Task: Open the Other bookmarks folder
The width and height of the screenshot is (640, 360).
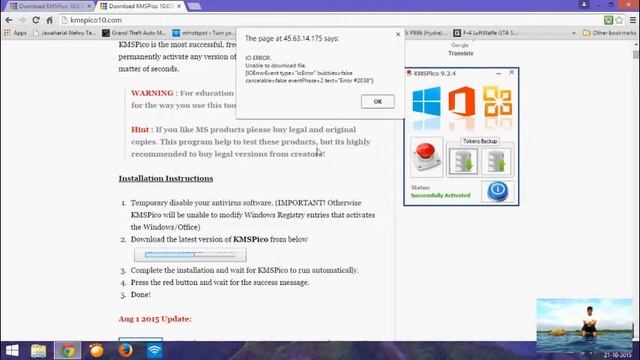Action: [609, 33]
